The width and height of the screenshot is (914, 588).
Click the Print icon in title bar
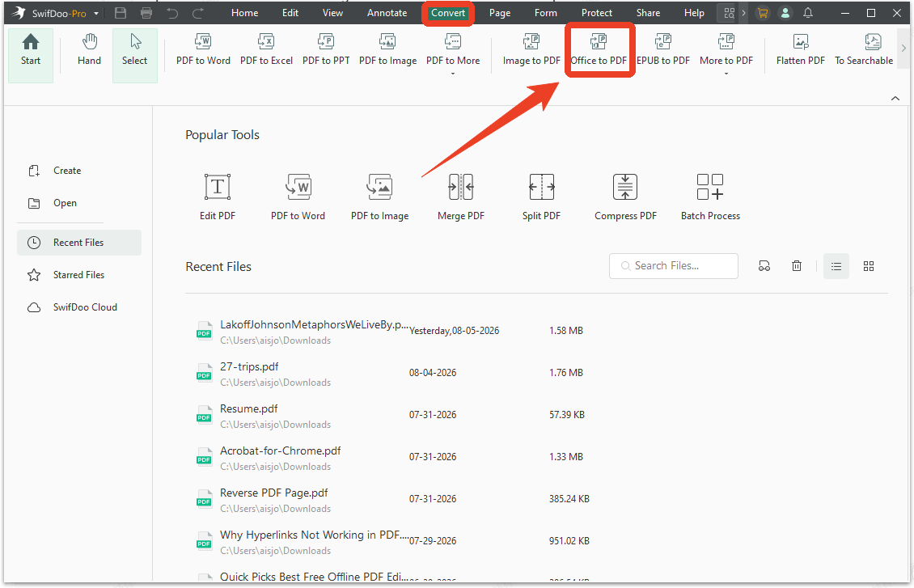(146, 13)
